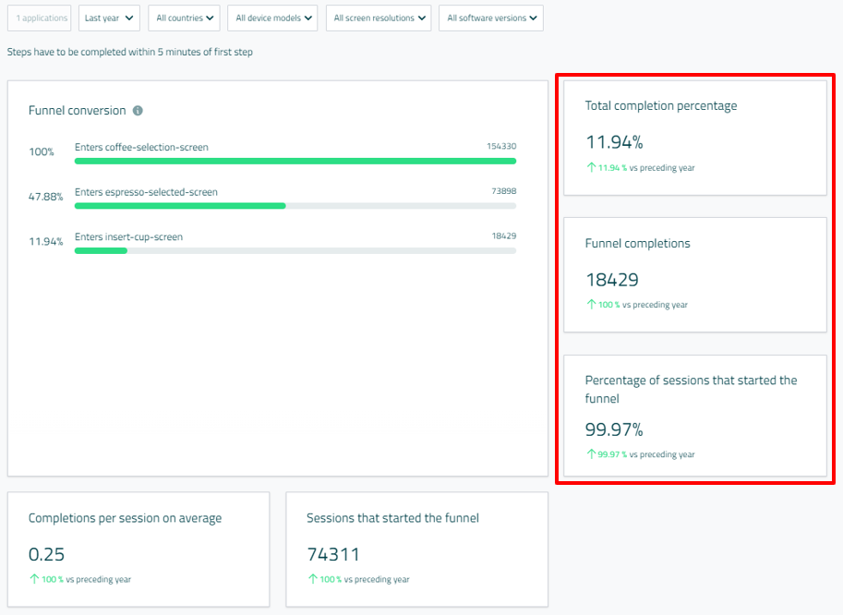Click green arrow under Funnel completions value
The image size is (843, 616).
[591, 305]
